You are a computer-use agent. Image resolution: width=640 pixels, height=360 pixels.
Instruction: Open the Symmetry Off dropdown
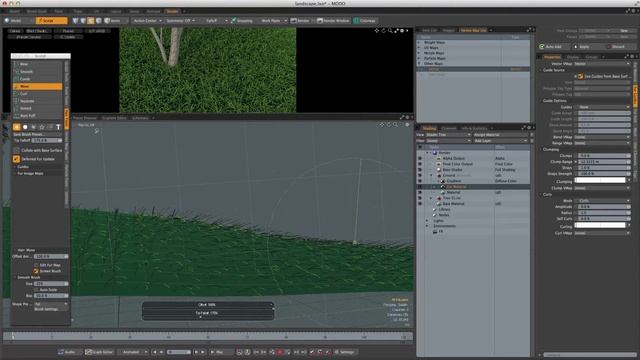pyautogui.click(x=181, y=20)
